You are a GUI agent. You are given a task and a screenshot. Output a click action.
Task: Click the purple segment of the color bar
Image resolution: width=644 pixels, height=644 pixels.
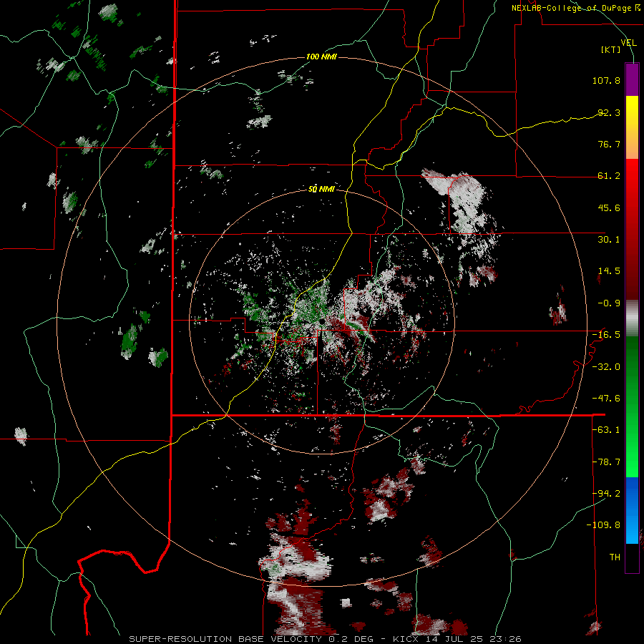pyautogui.click(x=632, y=79)
